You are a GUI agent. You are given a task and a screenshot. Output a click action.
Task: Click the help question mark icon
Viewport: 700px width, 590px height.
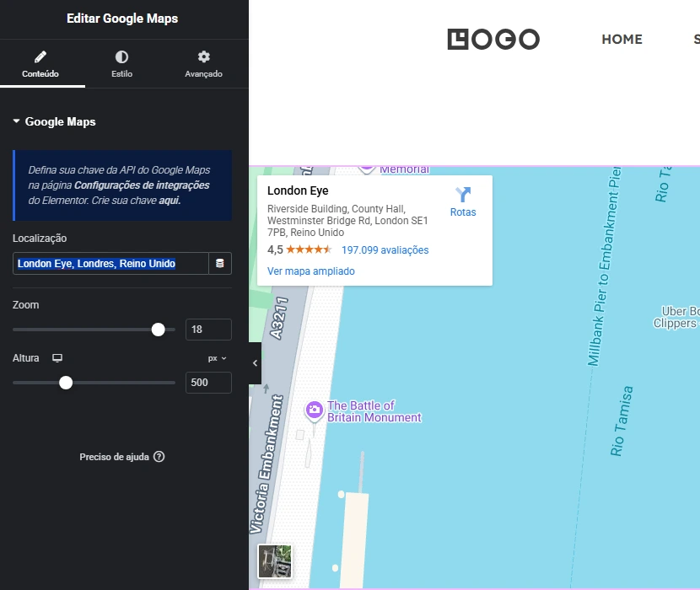(159, 457)
